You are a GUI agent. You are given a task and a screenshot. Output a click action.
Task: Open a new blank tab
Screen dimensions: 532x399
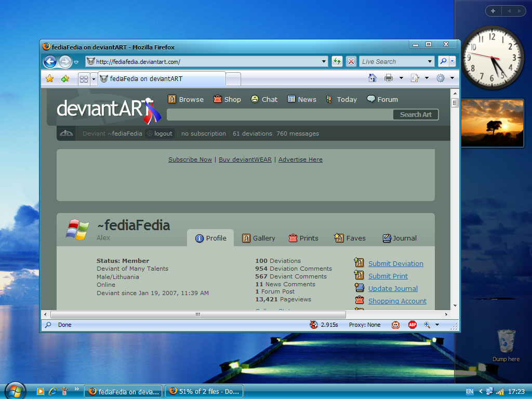pyautogui.click(x=233, y=79)
